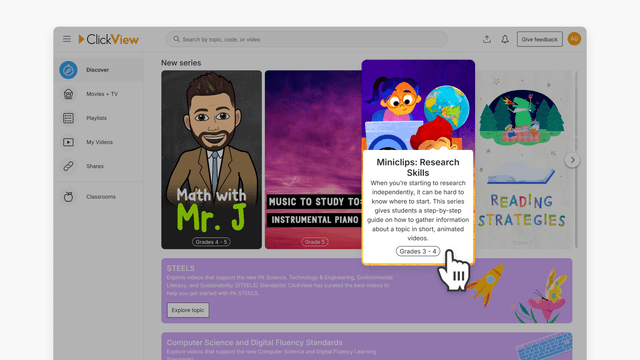This screenshot has height=360, width=640.
Task: Click the Classrooms apple icon
Action: pos(68,197)
